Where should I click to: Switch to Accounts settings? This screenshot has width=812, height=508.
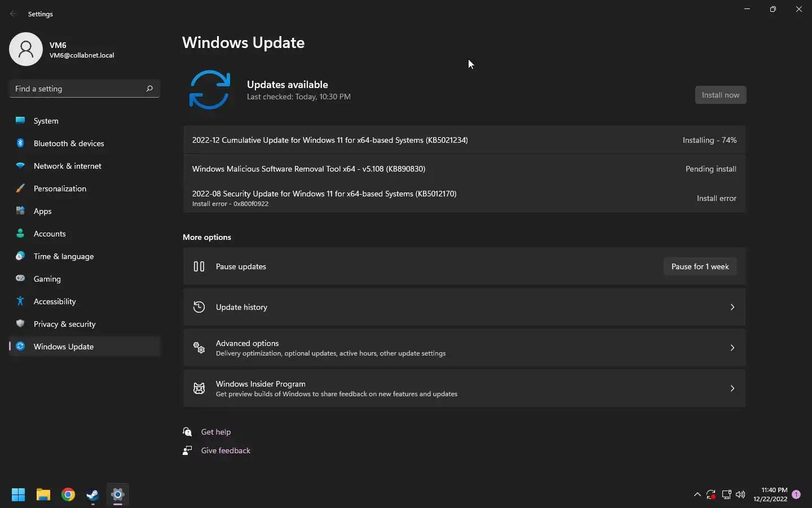(85, 234)
